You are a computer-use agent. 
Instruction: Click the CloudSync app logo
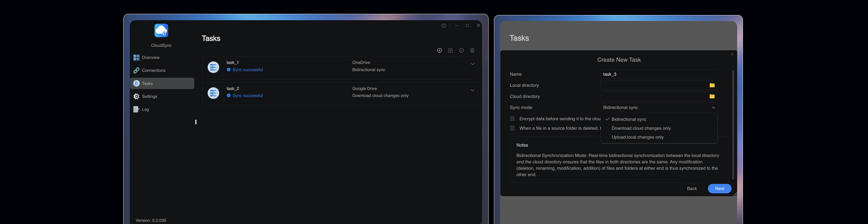162,31
